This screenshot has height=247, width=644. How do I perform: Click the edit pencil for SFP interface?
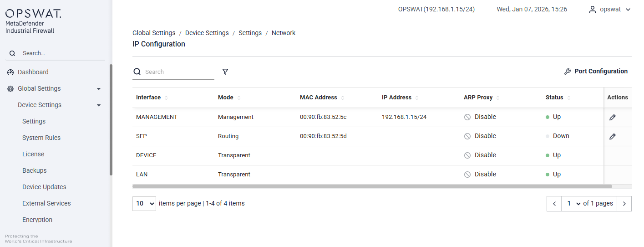pos(612,137)
